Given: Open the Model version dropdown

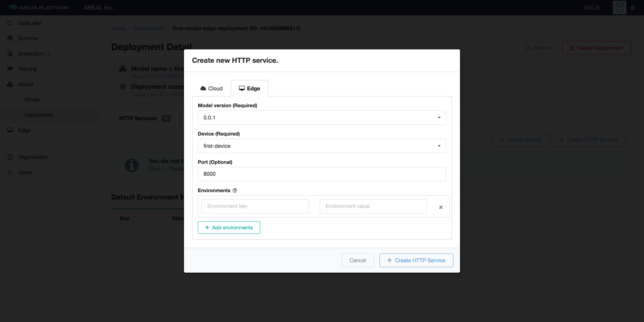Looking at the screenshot, I should [x=322, y=118].
